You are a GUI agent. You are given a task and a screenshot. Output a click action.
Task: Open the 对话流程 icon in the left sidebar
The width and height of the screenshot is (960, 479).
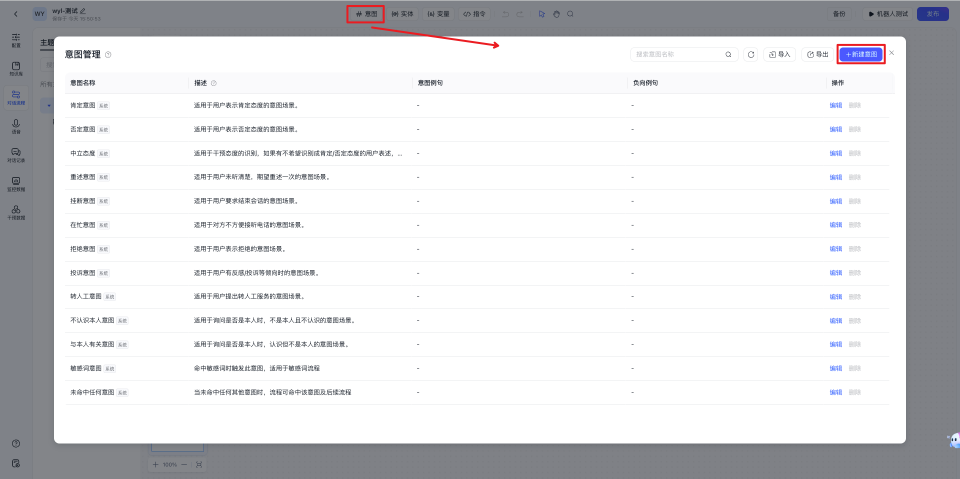point(16,95)
